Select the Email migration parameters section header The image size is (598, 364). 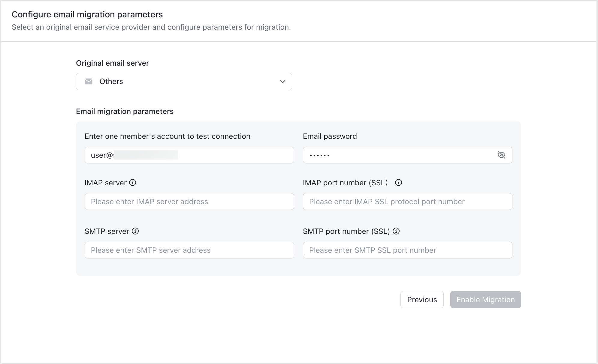[125, 111]
